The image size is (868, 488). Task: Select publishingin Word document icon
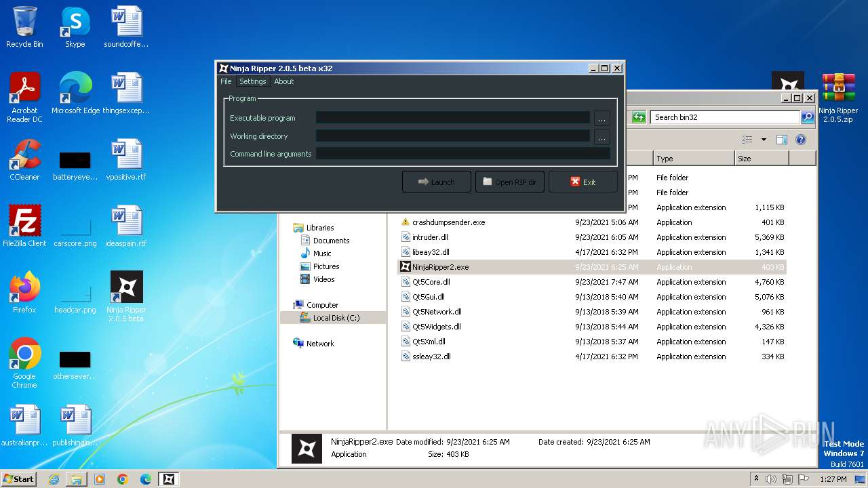point(75,426)
